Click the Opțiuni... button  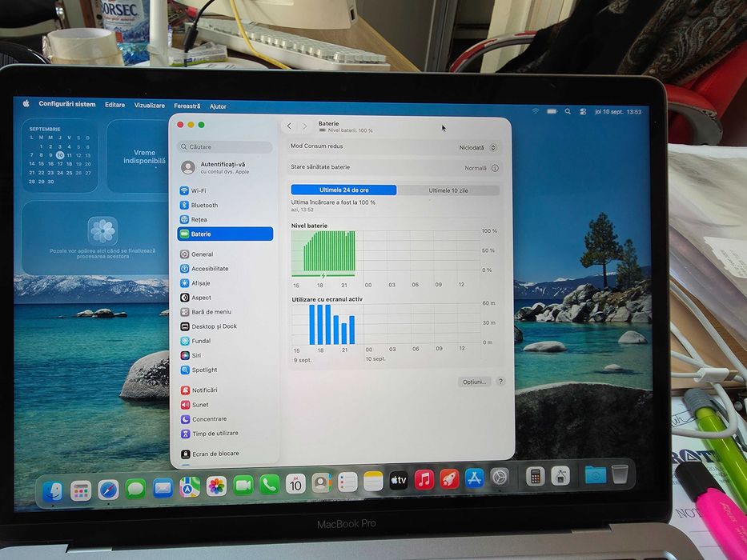[x=474, y=382]
